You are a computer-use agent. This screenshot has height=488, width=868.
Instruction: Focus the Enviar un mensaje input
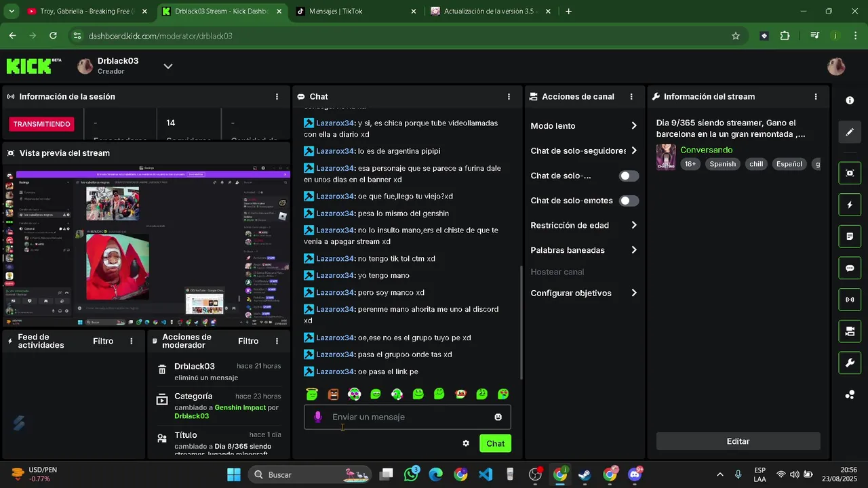pos(407,417)
